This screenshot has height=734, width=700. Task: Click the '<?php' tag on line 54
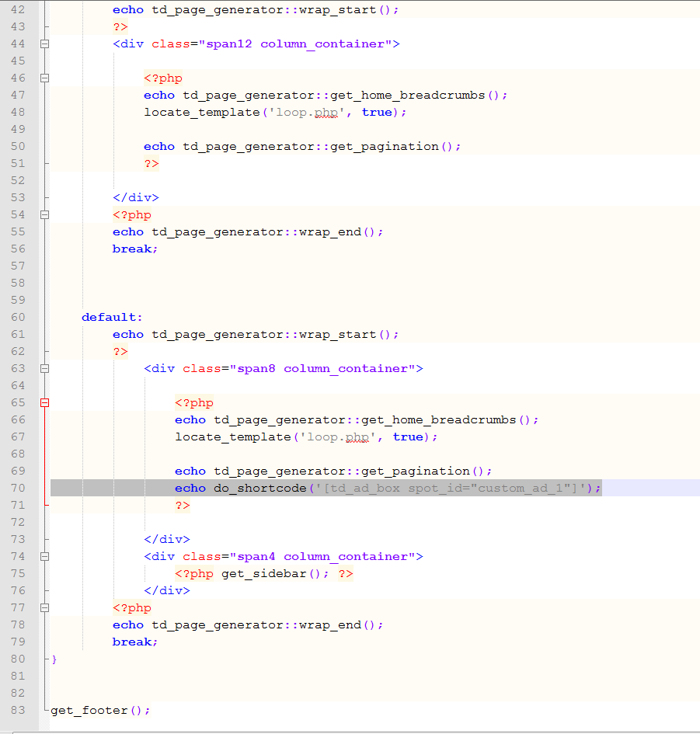pyautogui.click(x=132, y=215)
